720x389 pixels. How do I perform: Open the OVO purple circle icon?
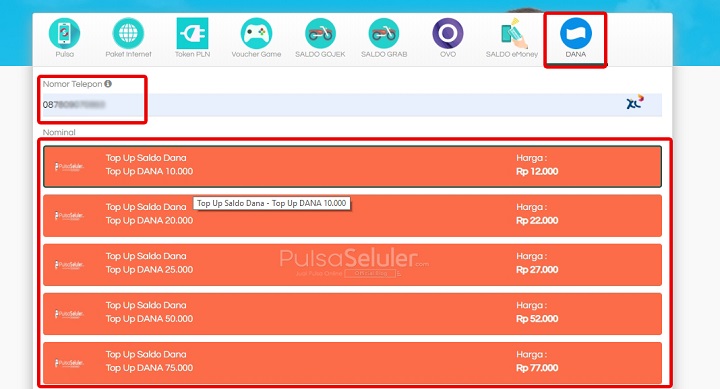tap(448, 33)
